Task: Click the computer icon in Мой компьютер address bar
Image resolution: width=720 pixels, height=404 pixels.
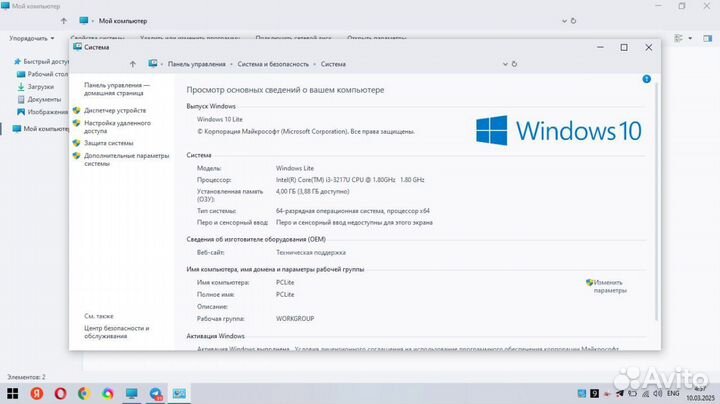Action: tap(84, 21)
